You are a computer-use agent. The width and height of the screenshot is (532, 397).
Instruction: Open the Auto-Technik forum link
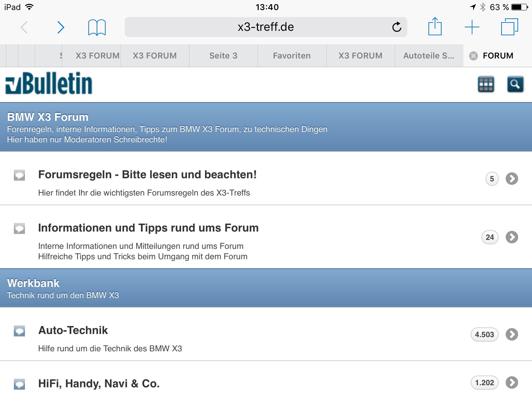73,331
